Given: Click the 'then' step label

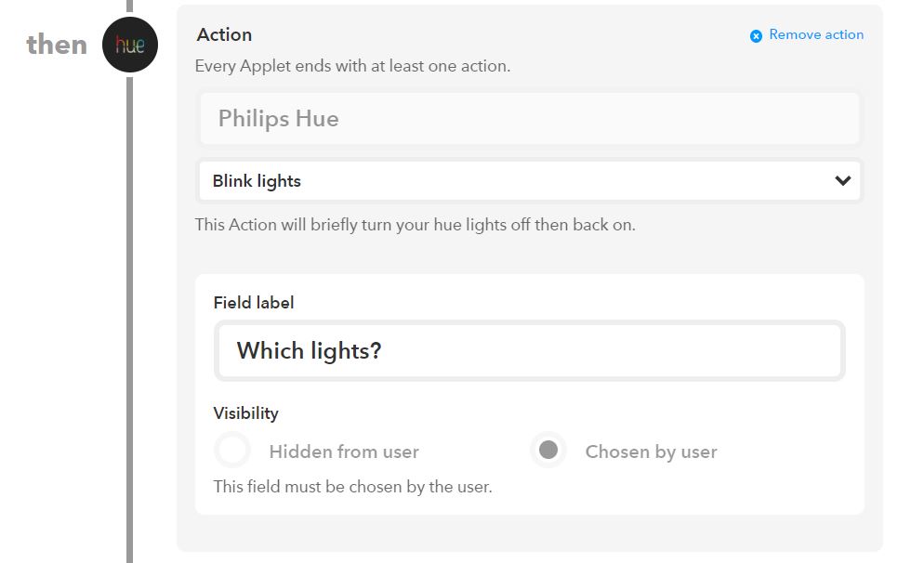Looking at the screenshot, I should pos(57,45).
